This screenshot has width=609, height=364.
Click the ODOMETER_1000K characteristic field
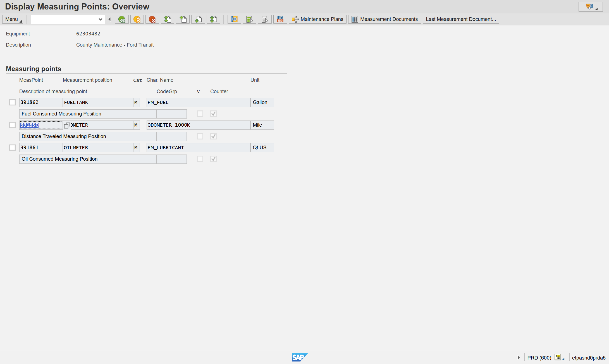(198, 125)
